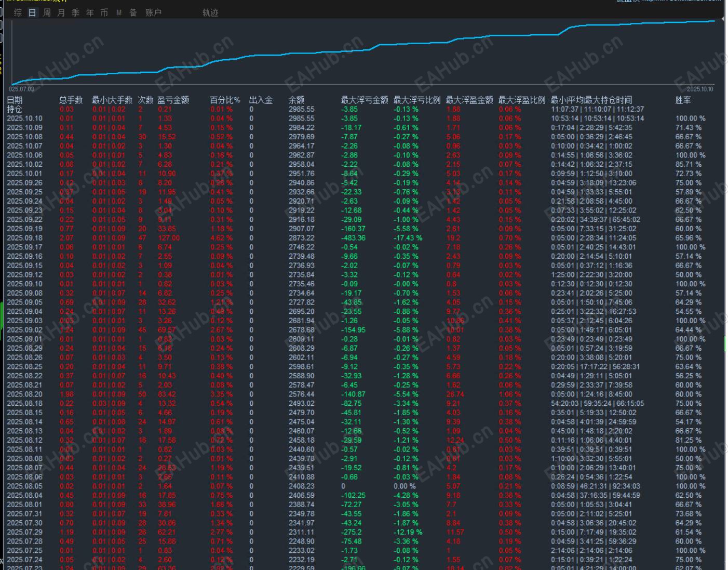728x570 pixels.
Task: Open the 备 notes tab
Action: click(x=133, y=12)
